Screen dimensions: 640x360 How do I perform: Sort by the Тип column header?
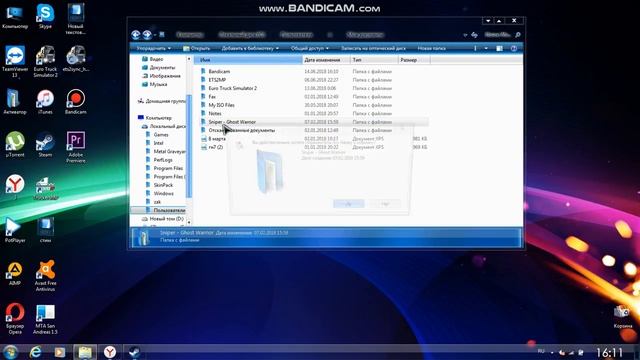(x=374, y=60)
